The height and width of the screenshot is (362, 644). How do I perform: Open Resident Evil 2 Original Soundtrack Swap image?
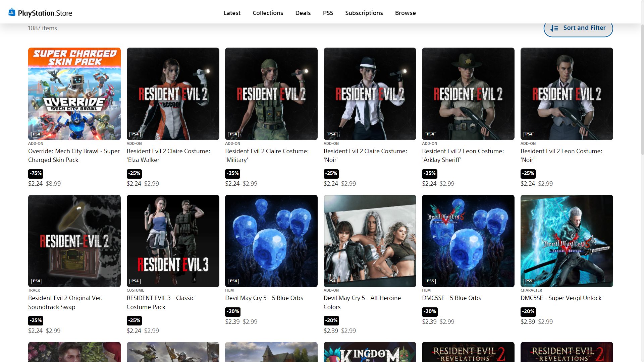tap(74, 241)
